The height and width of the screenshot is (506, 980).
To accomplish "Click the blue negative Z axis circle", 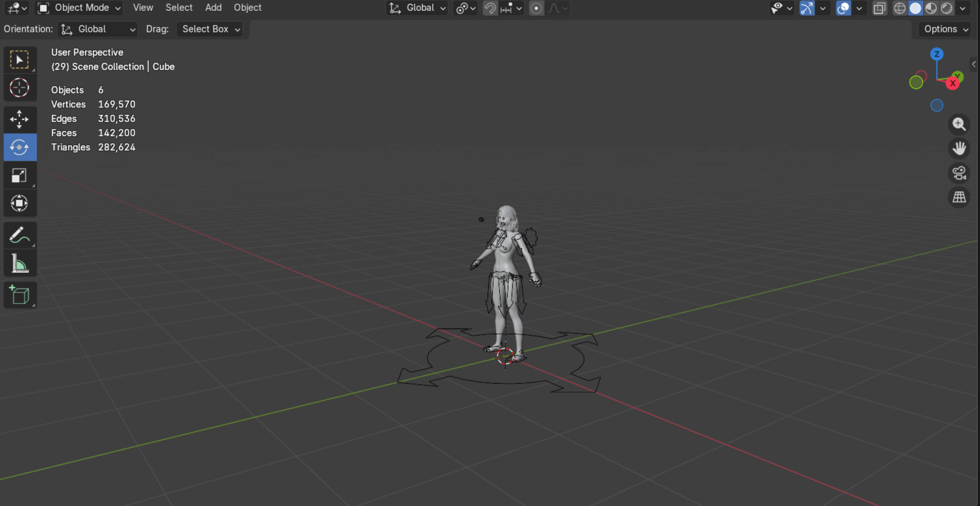I will 936,105.
